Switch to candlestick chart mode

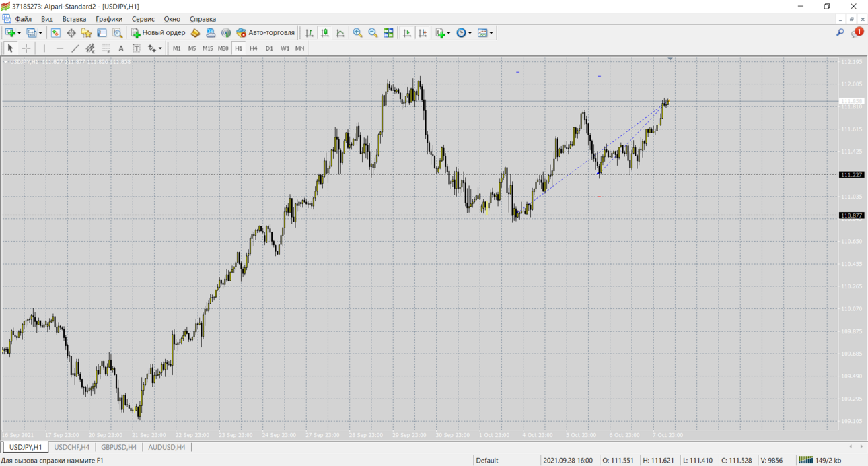(325, 32)
